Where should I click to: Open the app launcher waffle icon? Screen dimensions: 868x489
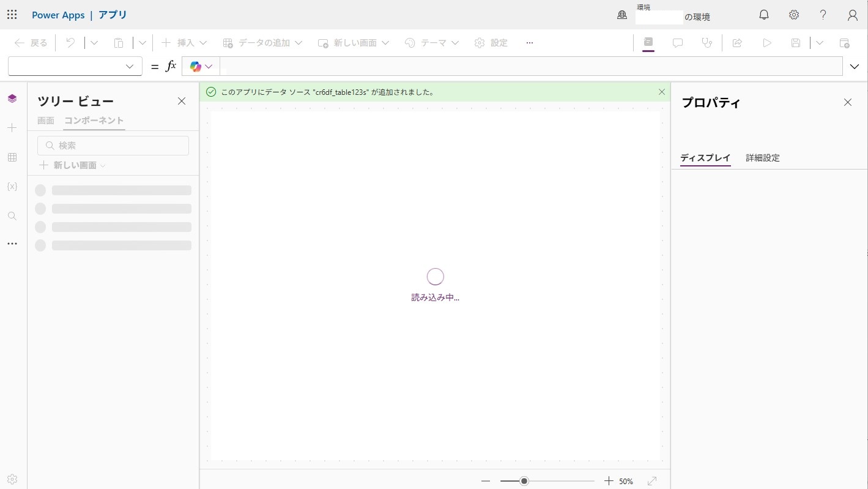point(12,15)
